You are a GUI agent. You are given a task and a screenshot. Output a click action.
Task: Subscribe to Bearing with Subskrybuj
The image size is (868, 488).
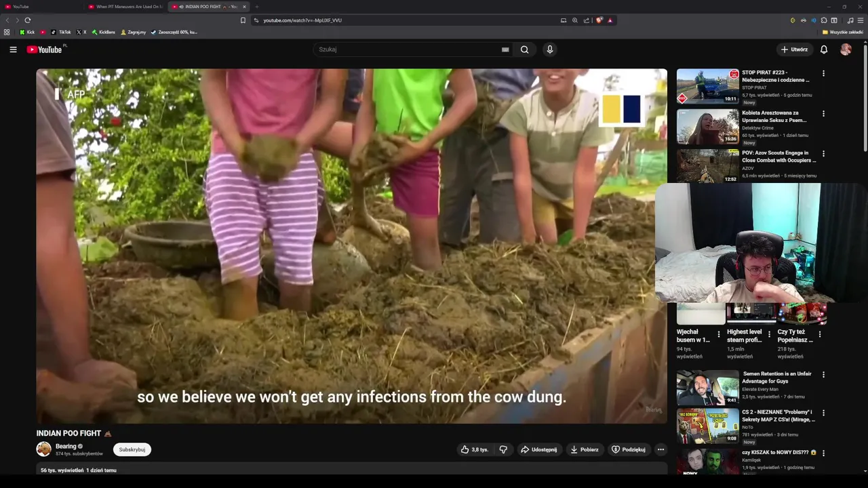(x=132, y=449)
